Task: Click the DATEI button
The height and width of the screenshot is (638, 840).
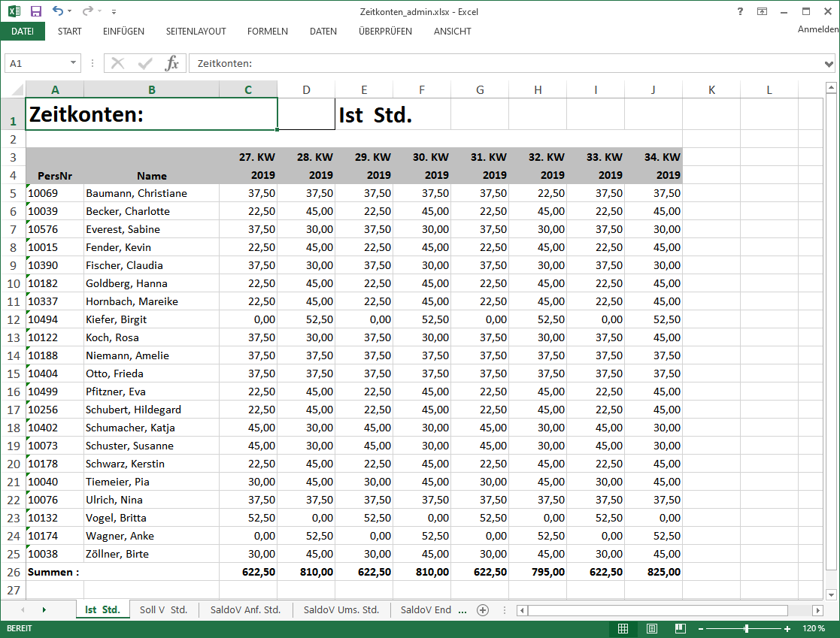Action: 23,32
